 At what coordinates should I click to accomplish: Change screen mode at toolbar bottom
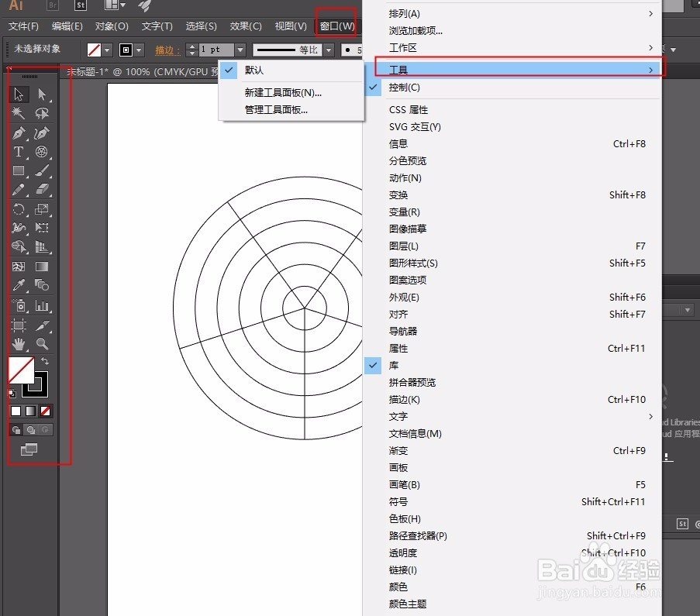(x=29, y=449)
